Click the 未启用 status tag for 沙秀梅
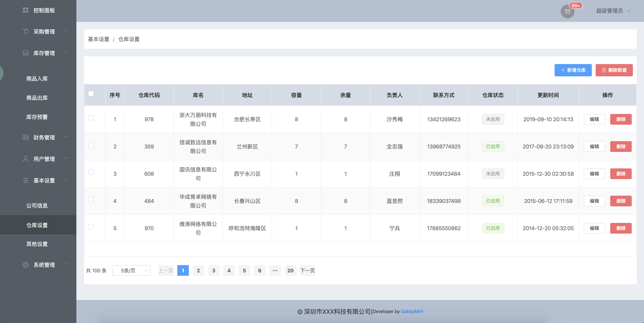Viewport: 644px width, 323px height. tap(493, 119)
